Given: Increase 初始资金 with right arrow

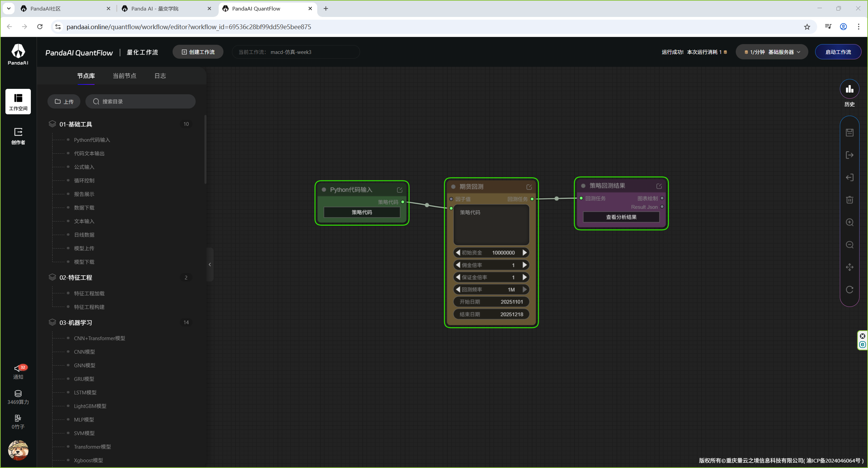Looking at the screenshot, I should point(525,253).
